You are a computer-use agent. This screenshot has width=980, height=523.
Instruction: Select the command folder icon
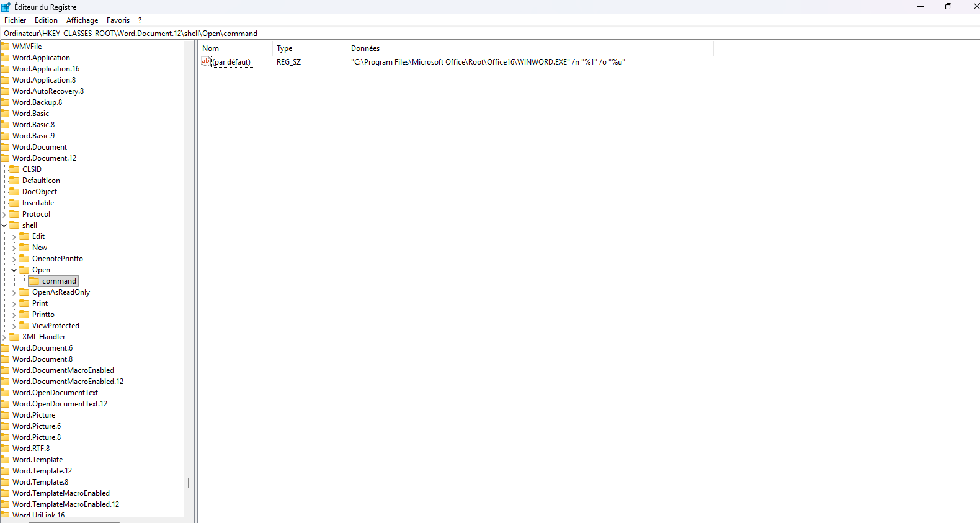tap(35, 281)
